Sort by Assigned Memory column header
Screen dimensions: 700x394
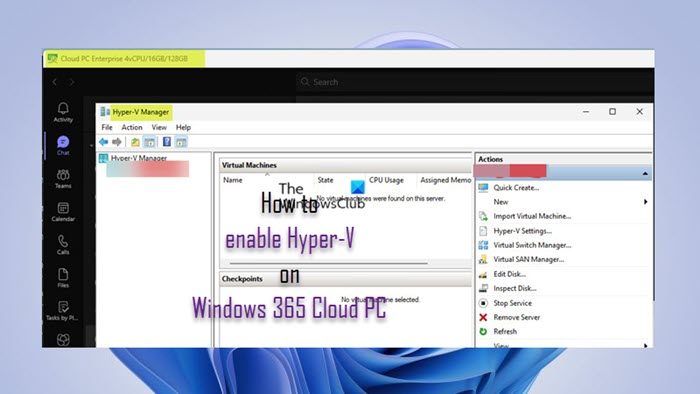point(446,180)
